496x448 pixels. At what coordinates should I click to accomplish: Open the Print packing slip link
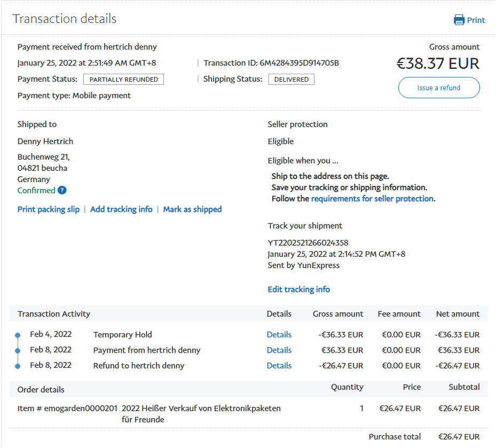[x=48, y=209]
